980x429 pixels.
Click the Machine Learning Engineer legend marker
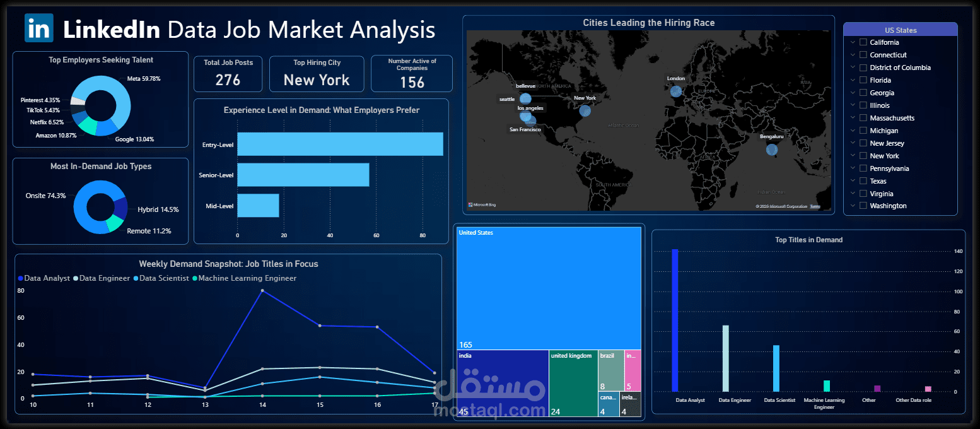click(195, 278)
